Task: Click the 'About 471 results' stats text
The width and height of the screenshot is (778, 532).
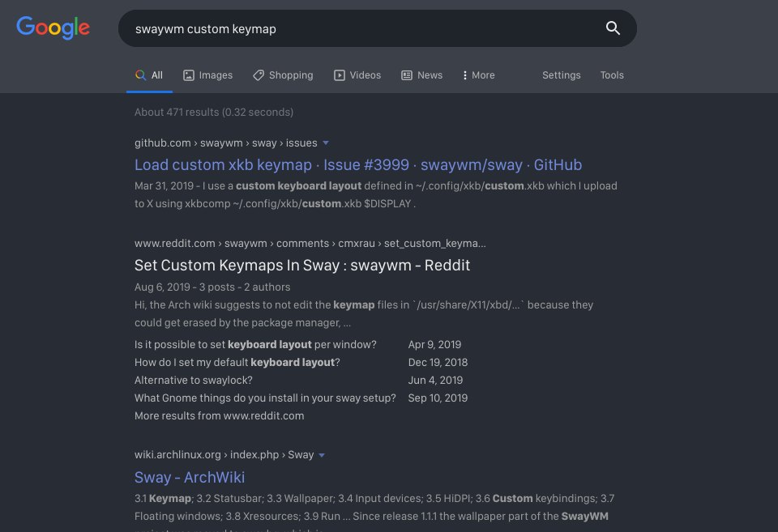Action: (214, 112)
